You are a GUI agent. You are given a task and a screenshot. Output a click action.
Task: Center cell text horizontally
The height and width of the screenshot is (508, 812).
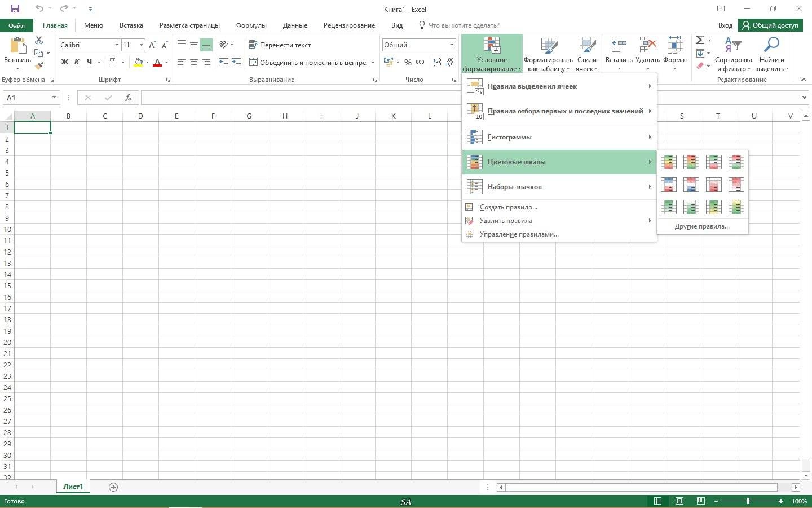click(194, 62)
